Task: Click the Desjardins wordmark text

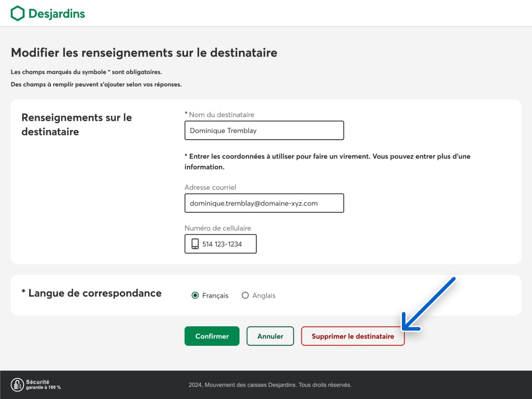Action: point(57,14)
